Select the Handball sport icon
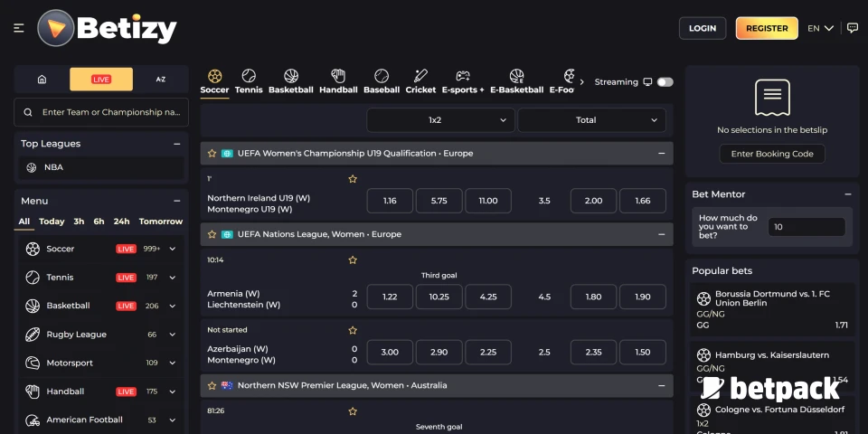Screen dimensions: 868x434 pos(338,76)
